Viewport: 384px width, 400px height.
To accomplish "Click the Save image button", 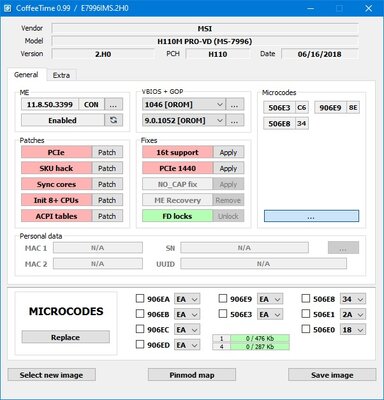I will click(332, 375).
